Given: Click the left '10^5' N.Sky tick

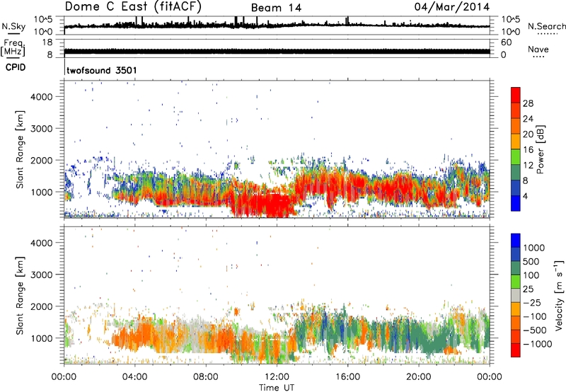Looking at the screenshot, I should [43, 19].
